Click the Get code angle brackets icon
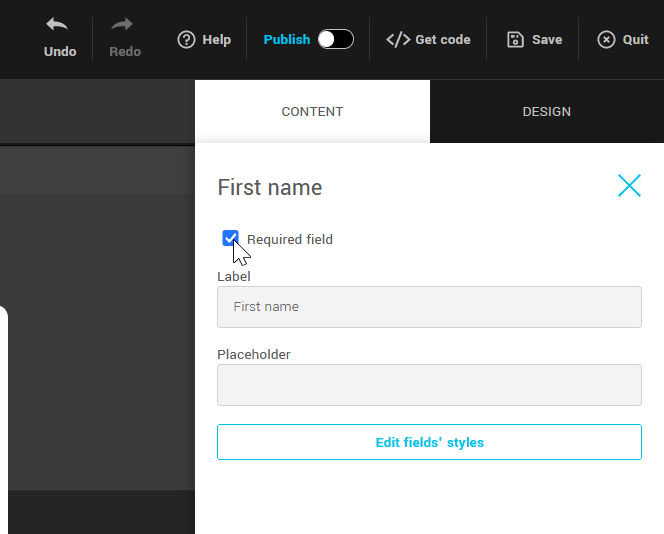Image resolution: width=664 pixels, height=534 pixels. click(x=398, y=40)
